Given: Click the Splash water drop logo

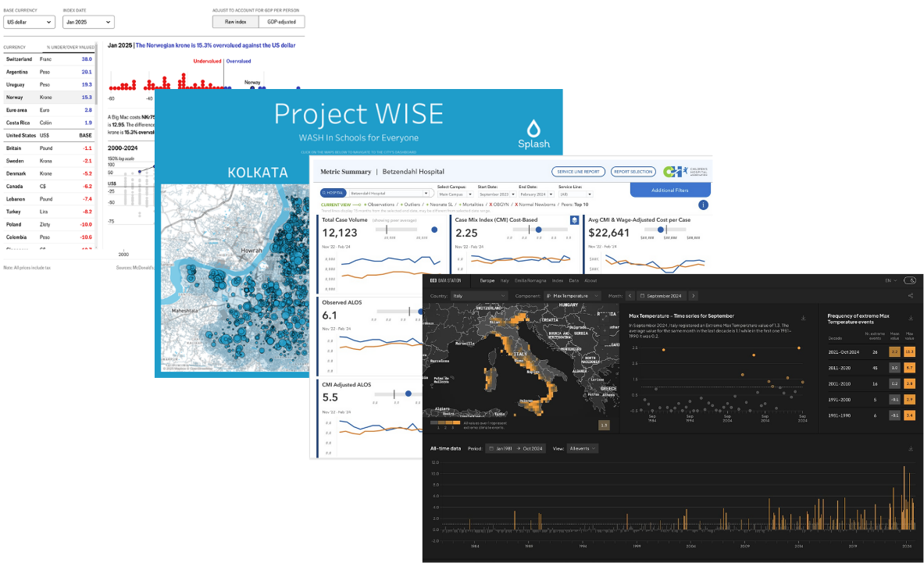Looking at the screenshot, I should [x=533, y=134].
